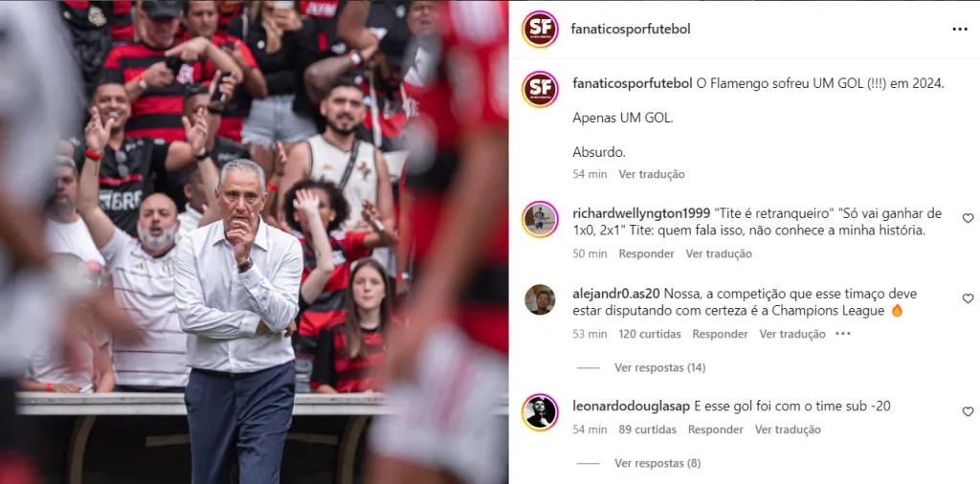This screenshot has height=484, width=980.
Task: Open the three-dot post options menu
Action: click(x=959, y=30)
